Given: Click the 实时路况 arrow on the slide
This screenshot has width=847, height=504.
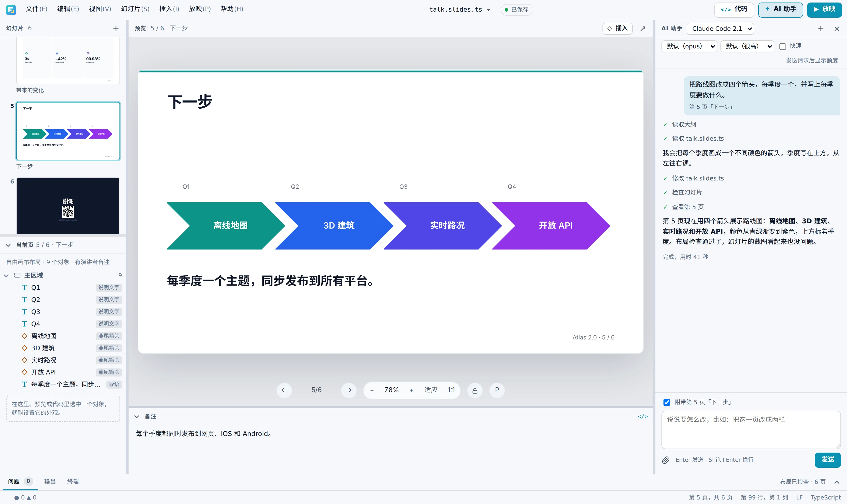Looking at the screenshot, I should [443, 226].
